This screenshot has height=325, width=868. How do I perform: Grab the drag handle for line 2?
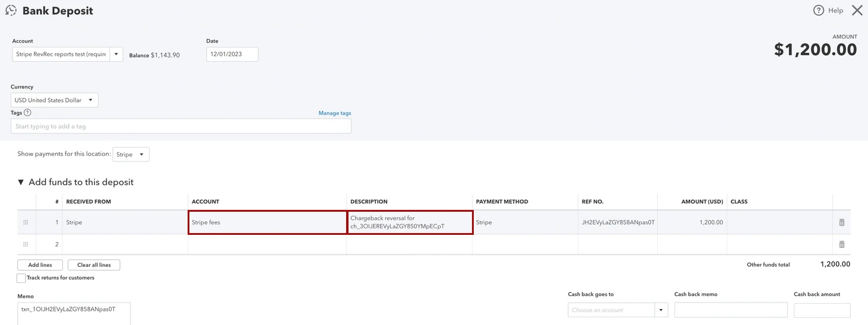(x=26, y=244)
